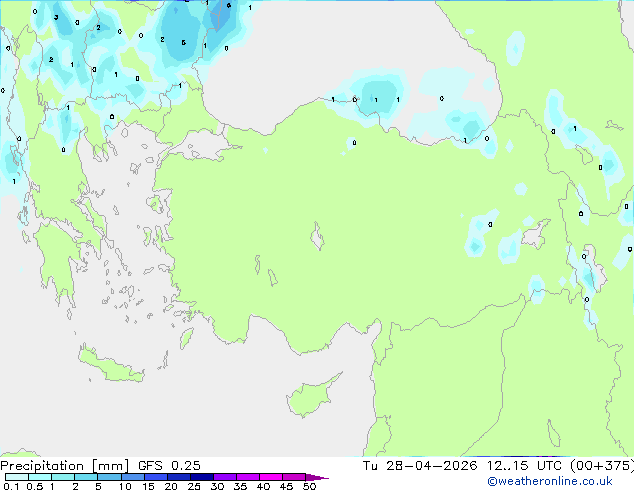Click the "GFS 0.25" model label
The image size is (634, 490).
pyautogui.click(x=169, y=466)
